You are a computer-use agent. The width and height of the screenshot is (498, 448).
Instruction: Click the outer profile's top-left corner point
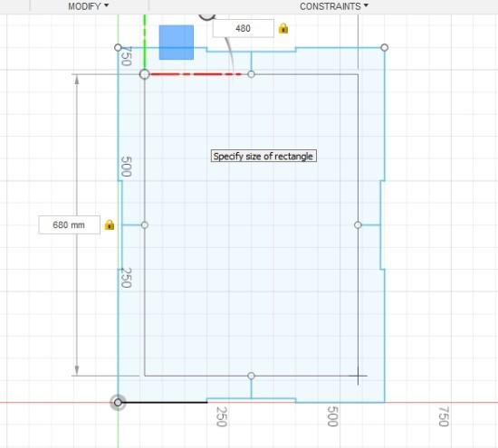(118, 48)
